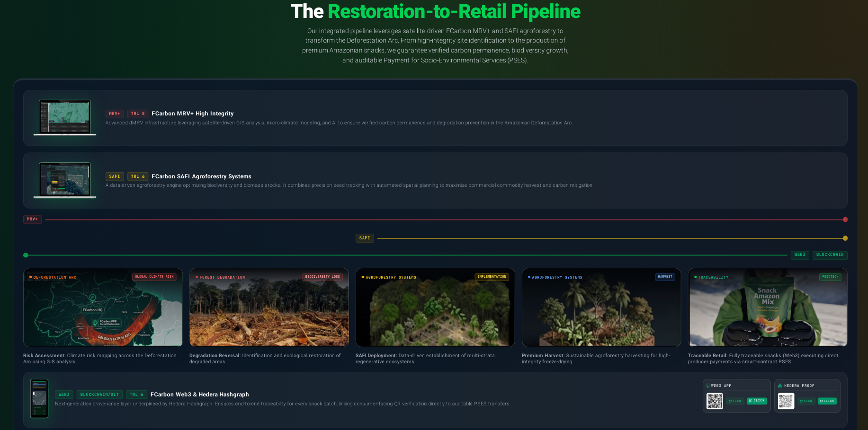868x430 pixels.
Task: Click the yellow SAFI badge in Agroforestry card
Action: (x=115, y=176)
